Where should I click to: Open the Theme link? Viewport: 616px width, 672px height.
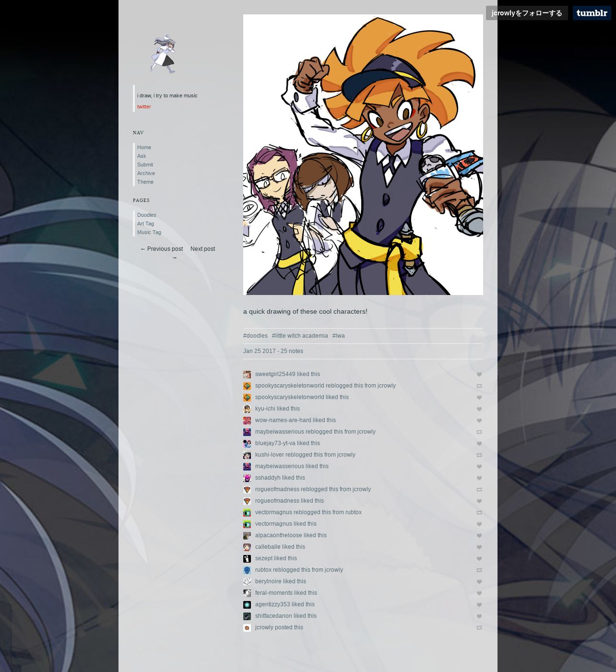(x=145, y=182)
